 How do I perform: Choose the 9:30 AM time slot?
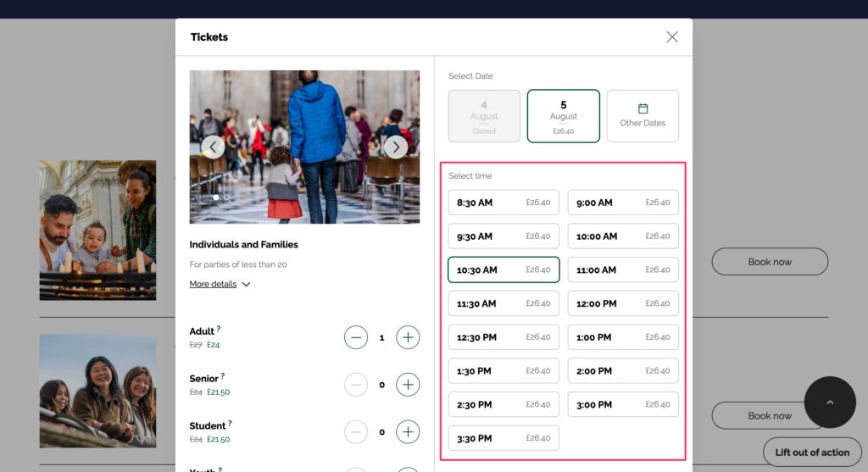504,236
